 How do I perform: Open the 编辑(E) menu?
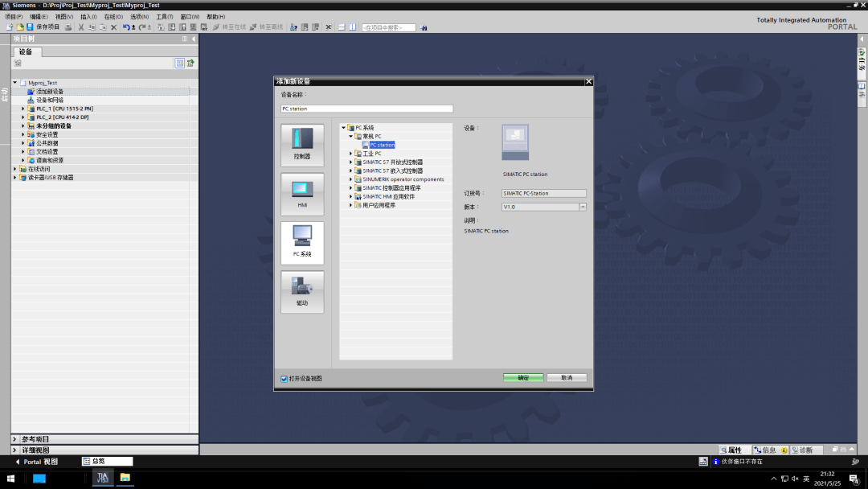(x=39, y=17)
